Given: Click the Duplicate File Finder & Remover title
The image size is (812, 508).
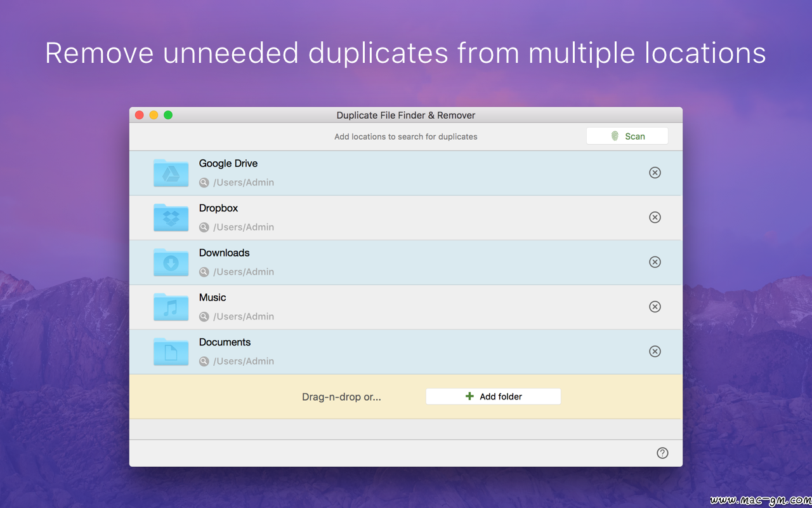Looking at the screenshot, I should (406, 115).
